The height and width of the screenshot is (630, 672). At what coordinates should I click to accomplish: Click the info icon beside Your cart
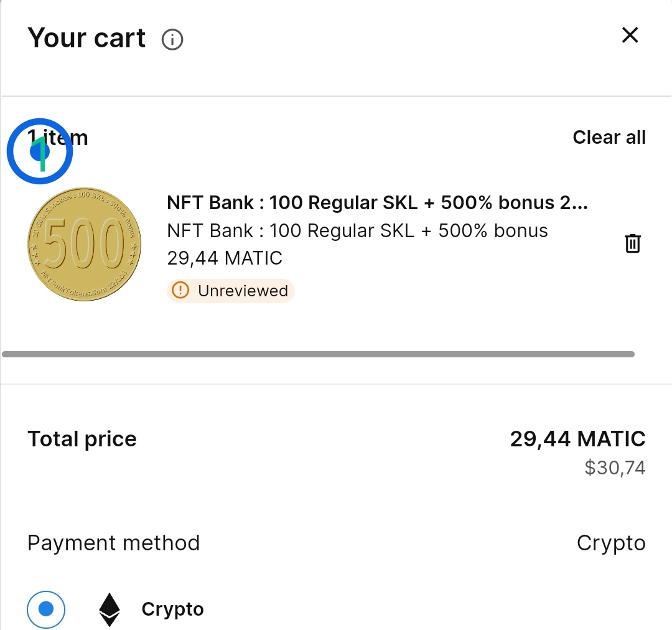(172, 40)
